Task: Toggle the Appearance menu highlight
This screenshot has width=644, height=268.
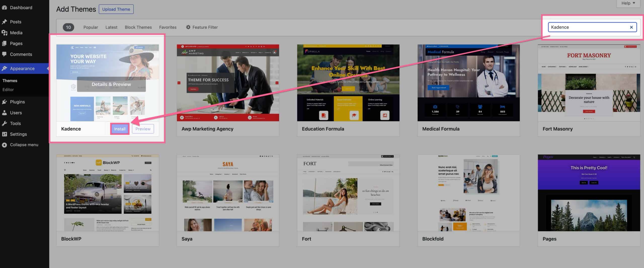Action: (x=22, y=68)
